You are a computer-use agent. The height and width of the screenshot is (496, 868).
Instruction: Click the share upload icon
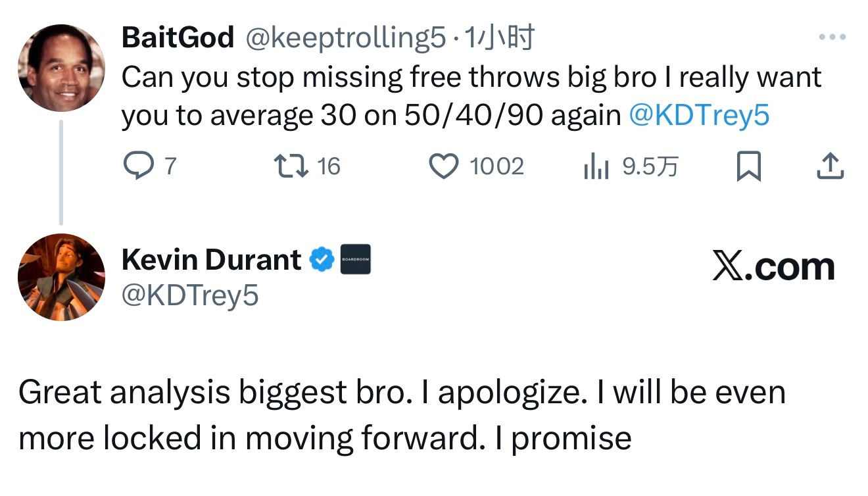[830, 167]
